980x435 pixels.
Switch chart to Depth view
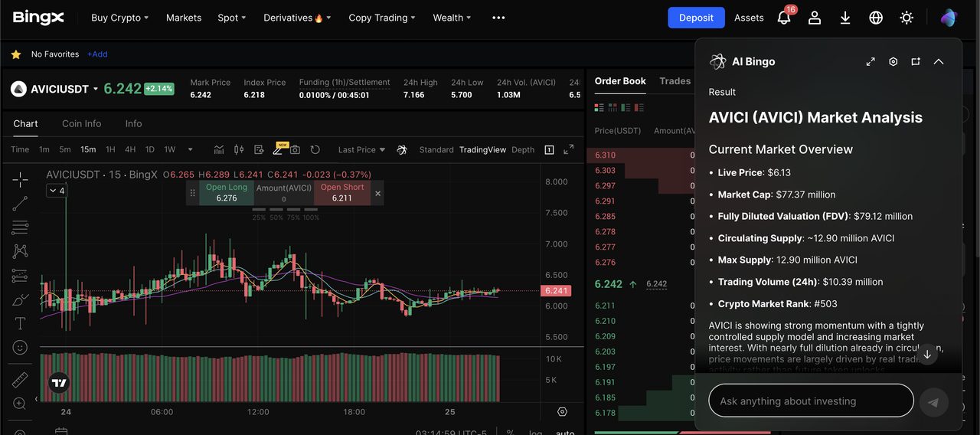pos(523,150)
